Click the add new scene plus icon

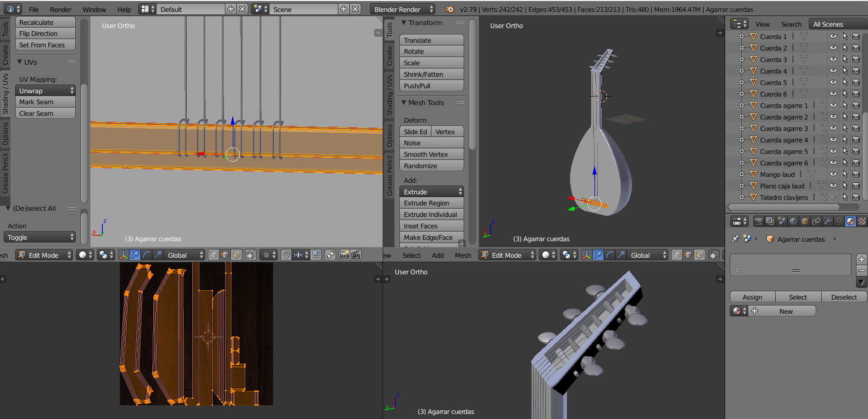344,9
